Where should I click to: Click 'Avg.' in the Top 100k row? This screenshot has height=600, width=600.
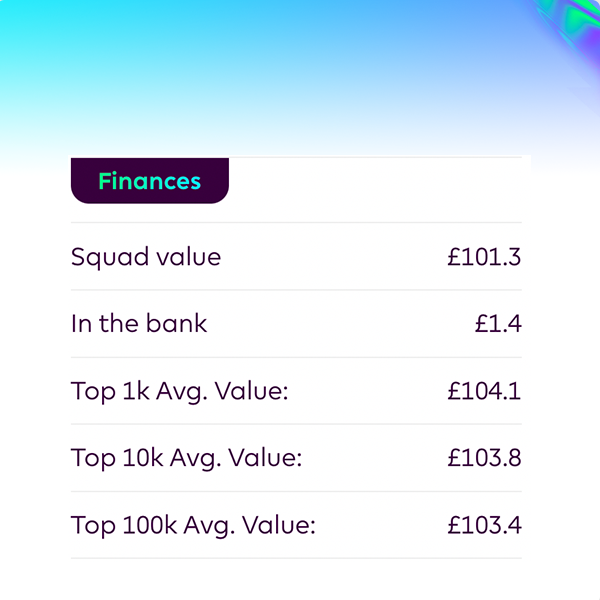click(x=209, y=526)
